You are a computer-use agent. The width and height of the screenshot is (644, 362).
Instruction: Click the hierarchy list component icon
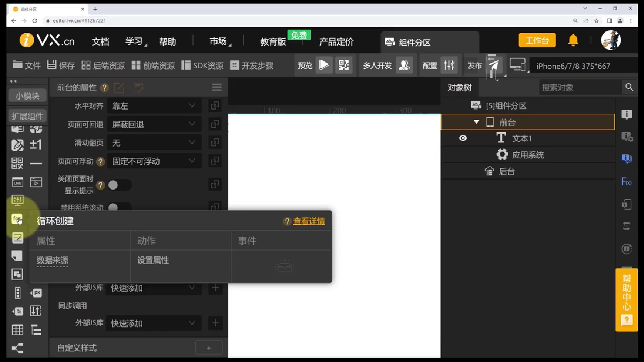36,330
